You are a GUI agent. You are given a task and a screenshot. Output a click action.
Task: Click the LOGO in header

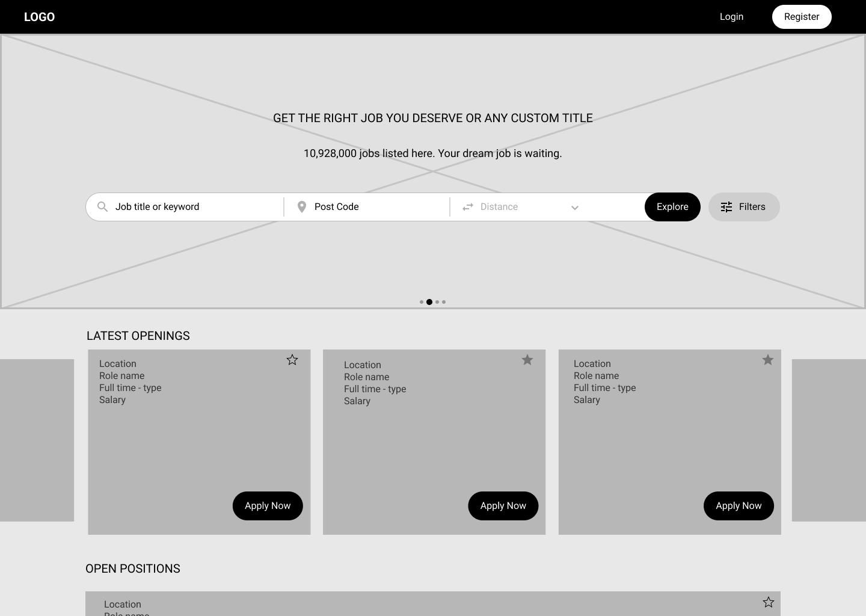point(39,17)
